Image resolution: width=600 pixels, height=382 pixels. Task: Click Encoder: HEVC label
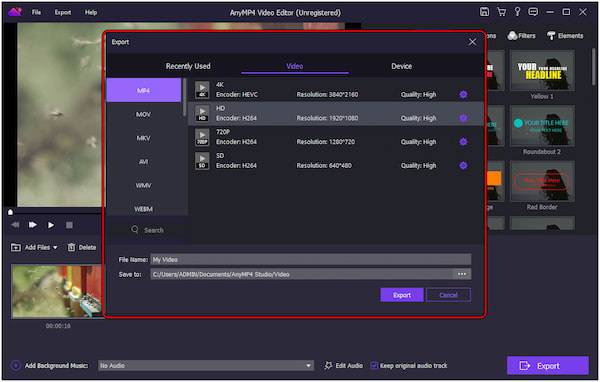click(237, 95)
